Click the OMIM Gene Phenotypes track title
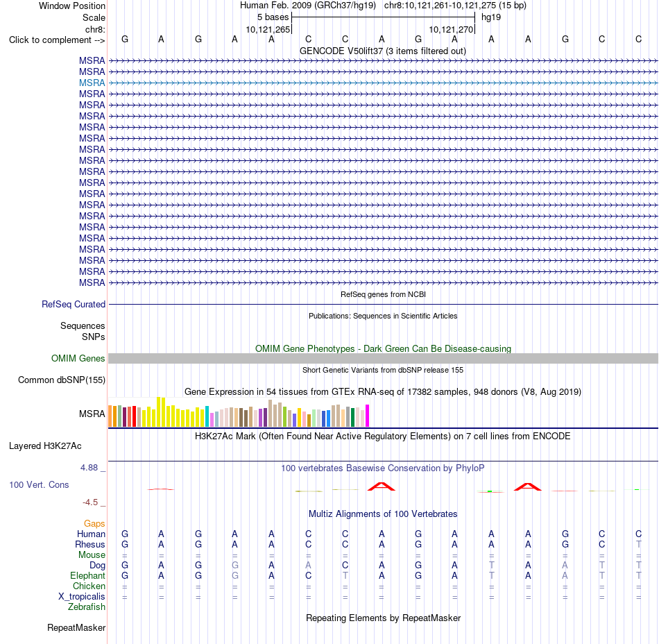659x644 pixels. (x=383, y=348)
